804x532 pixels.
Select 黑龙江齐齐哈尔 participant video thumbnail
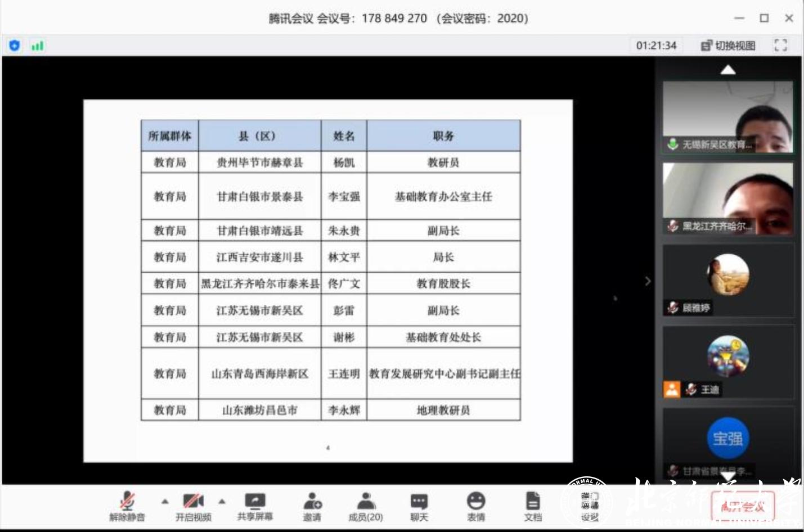(x=727, y=197)
